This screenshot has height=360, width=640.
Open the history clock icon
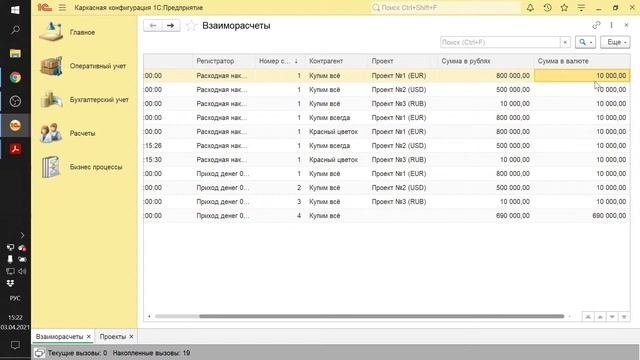pos(547,7)
